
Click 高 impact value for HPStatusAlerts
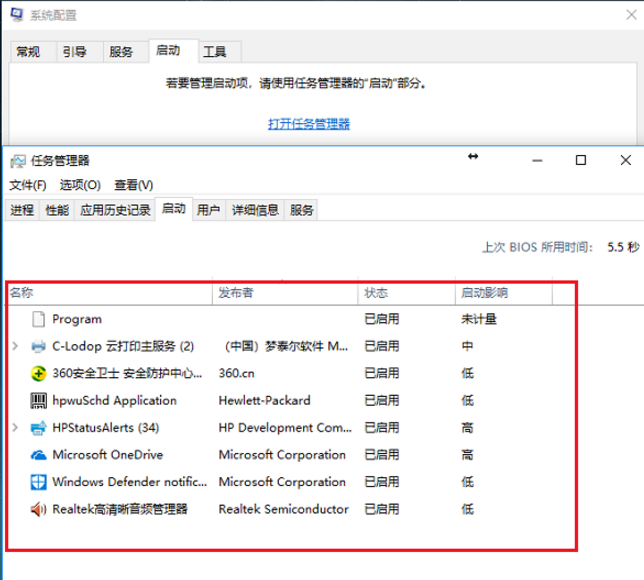(x=467, y=428)
